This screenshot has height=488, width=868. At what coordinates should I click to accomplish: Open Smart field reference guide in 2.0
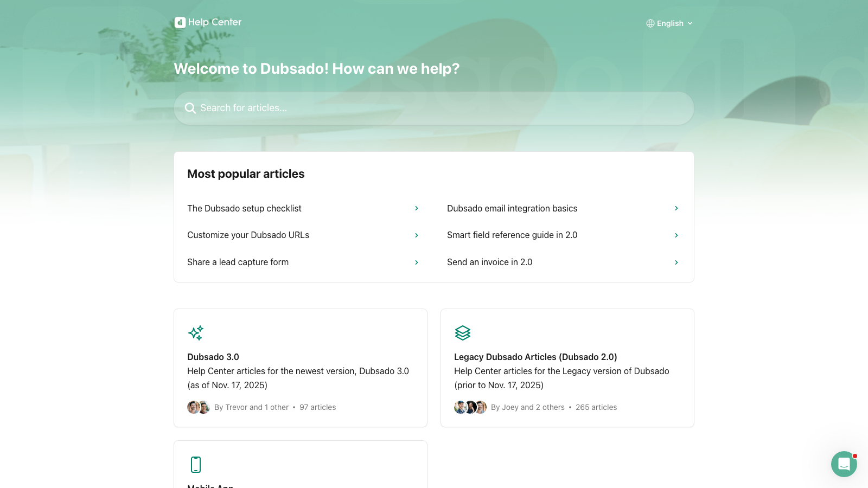pyautogui.click(x=563, y=235)
